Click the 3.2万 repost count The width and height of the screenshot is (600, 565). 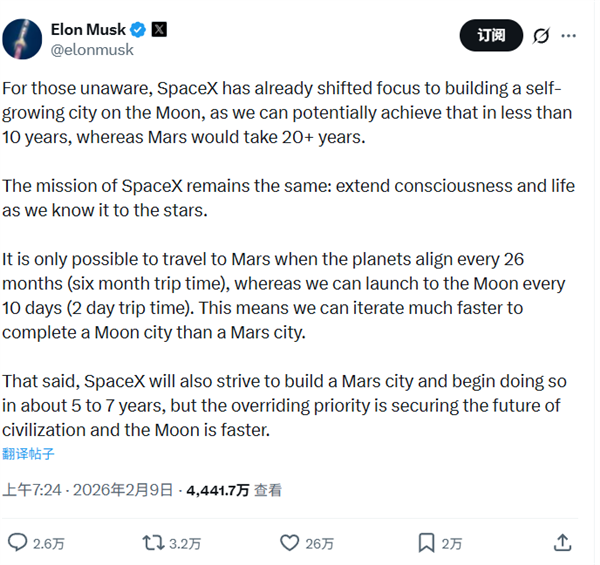click(x=185, y=544)
